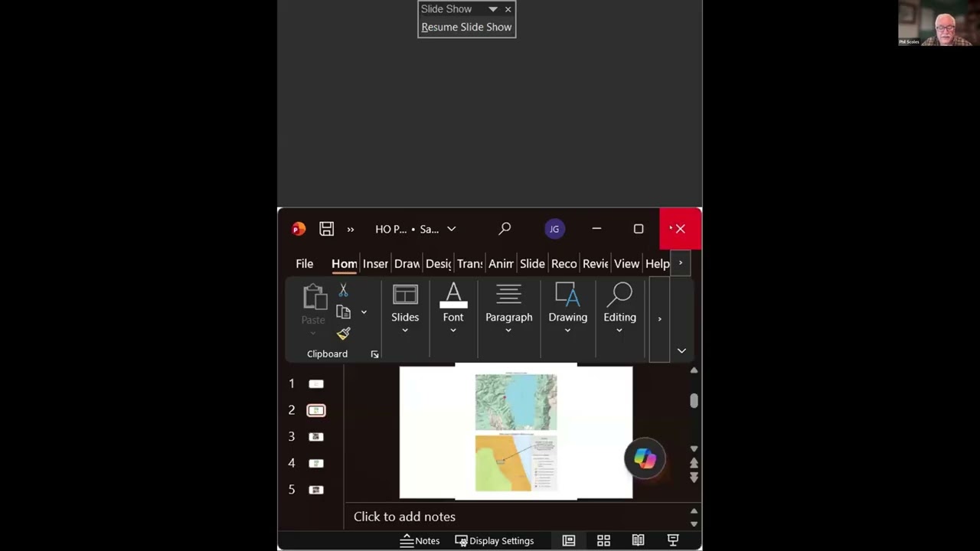Open the Search magnifier in title bar
This screenshot has height=551, width=980.
tap(505, 228)
